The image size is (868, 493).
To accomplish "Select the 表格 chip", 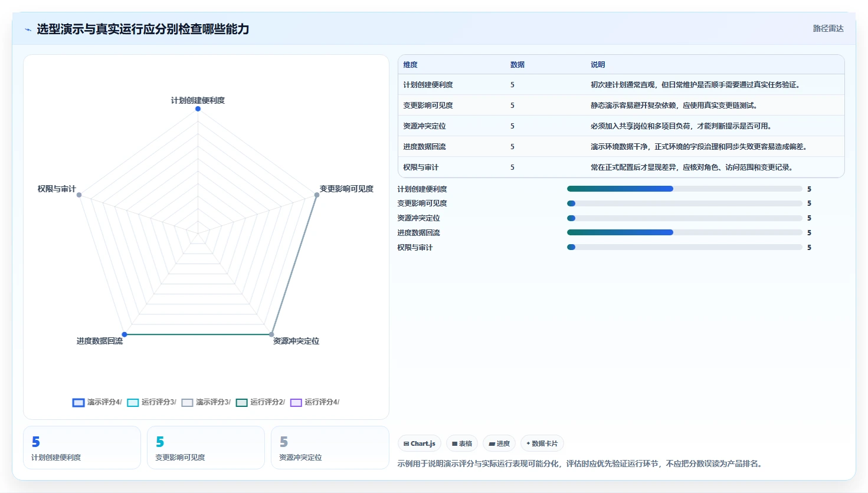I will (462, 443).
